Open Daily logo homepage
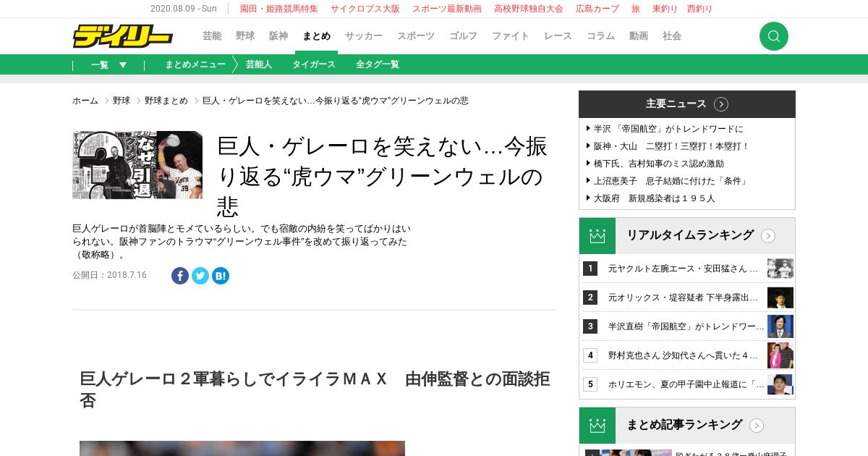 [122, 36]
